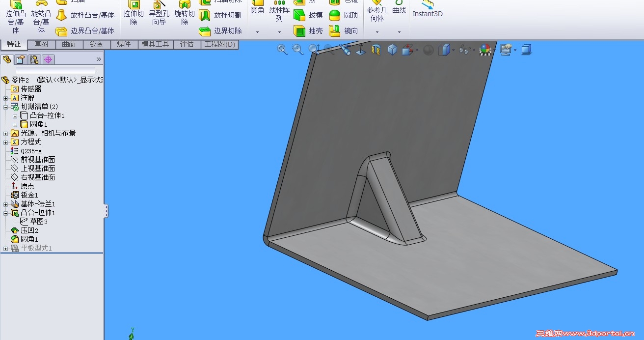The image size is (644, 340).
Task: Switch to the 特征 (Features) tab
Action: pos(14,44)
